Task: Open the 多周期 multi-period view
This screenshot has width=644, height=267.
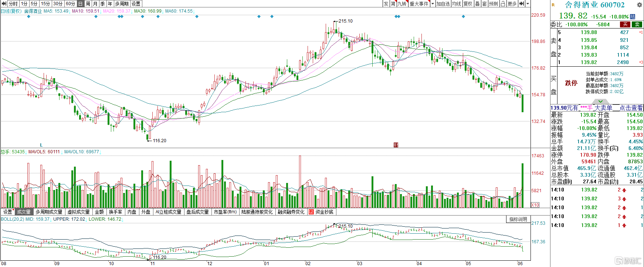Action: [x=122, y=4]
